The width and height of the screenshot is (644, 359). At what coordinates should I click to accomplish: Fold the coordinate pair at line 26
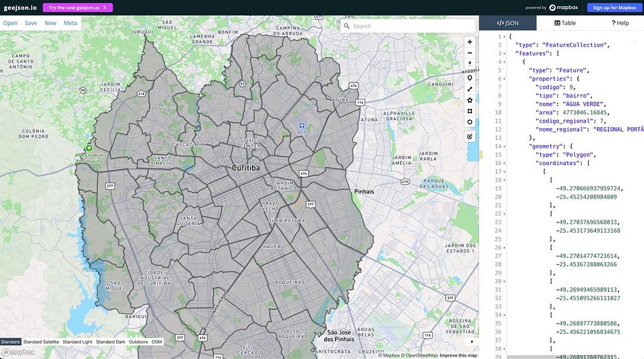(504, 247)
